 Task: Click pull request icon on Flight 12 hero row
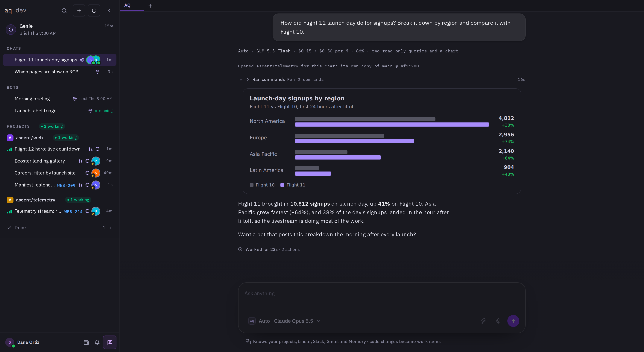(90, 149)
